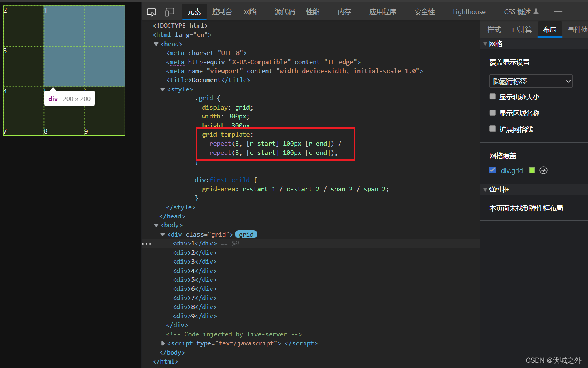This screenshot has height=368, width=588.
Task: Select the <!DOCTYPE html> line
Action: tap(180, 26)
